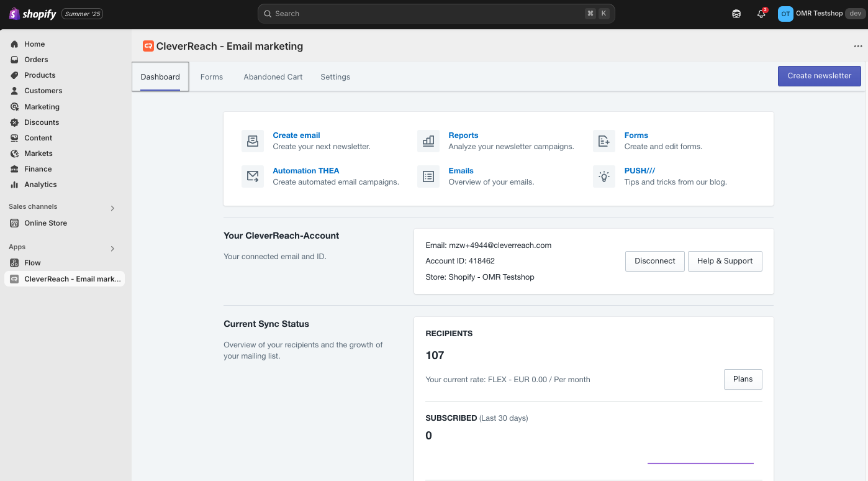The width and height of the screenshot is (868, 481).
Task: Click the Online Store icon
Action: pos(14,223)
